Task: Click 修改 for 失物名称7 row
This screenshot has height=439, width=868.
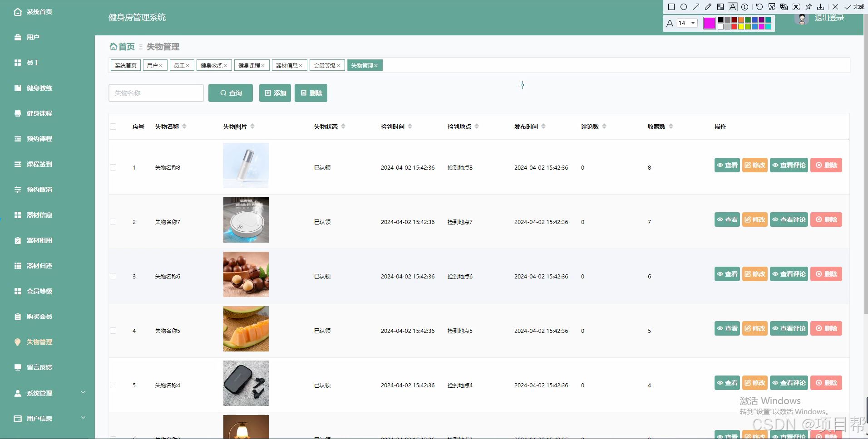Action: coord(755,219)
